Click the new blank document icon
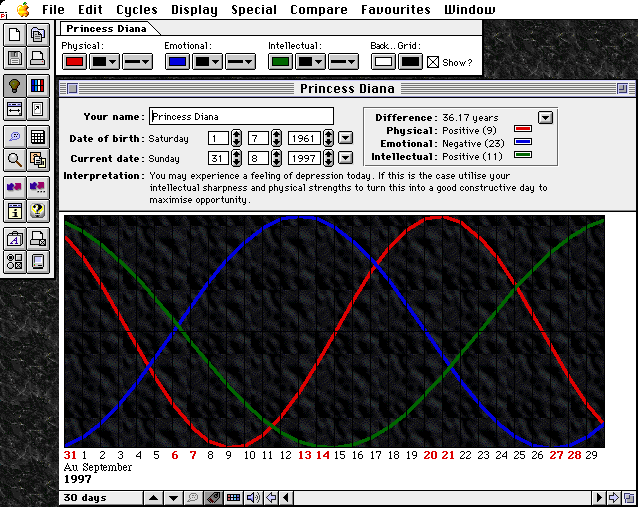638x507 pixels. point(15,35)
